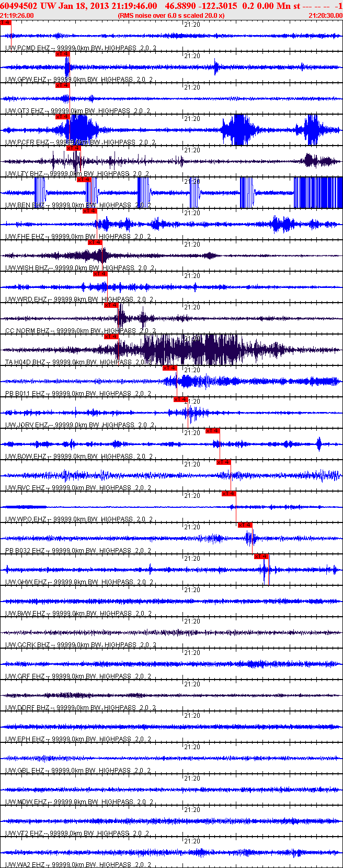Click the red arrival marker on UW.GHW trace

point(261,557)
